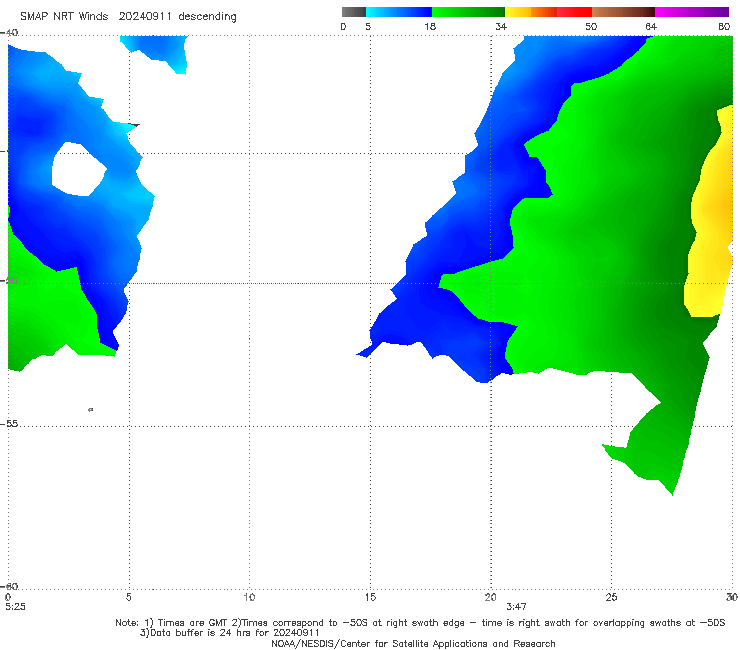The image size is (740, 650).
Task: Click the NOAA/NESDIS Center for Satellite Applications credit
Action: (413, 643)
